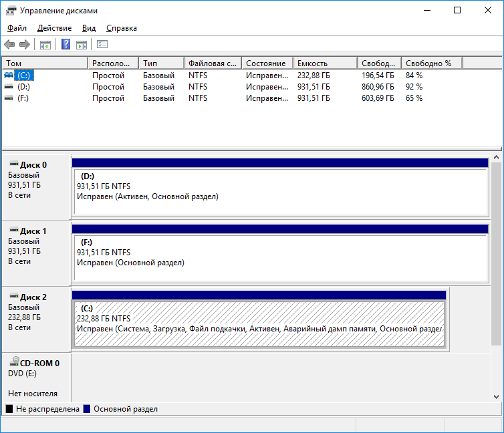Click the show/hide console tree toolbar icon

point(45,45)
